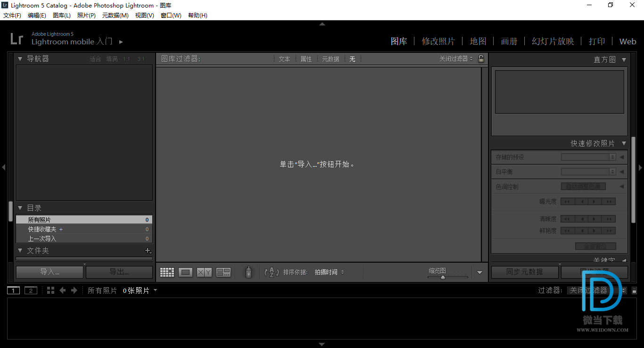Open the 白平衡 dropdown
The height and width of the screenshot is (348, 644).
pyautogui.click(x=588, y=172)
